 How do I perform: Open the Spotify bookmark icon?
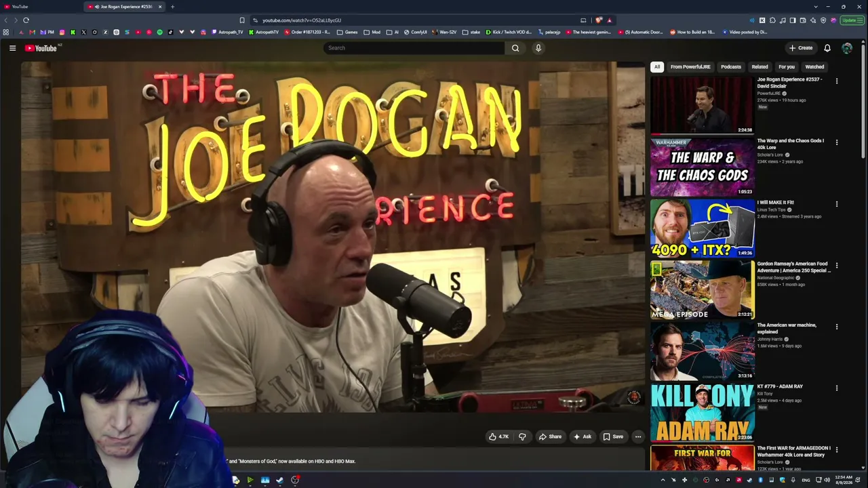point(160,32)
